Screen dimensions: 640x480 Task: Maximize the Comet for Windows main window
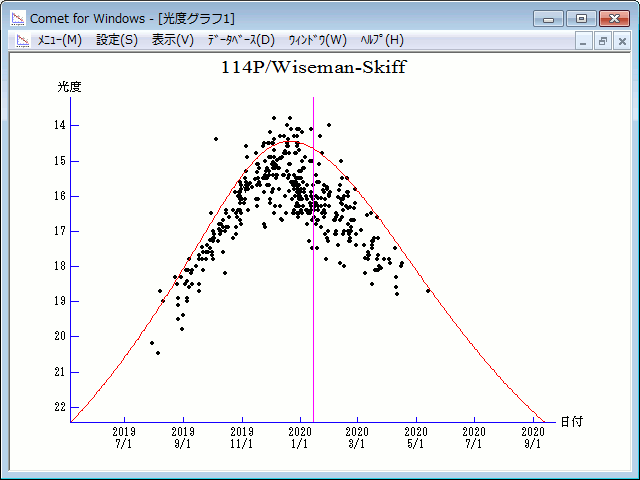(580, 18)
